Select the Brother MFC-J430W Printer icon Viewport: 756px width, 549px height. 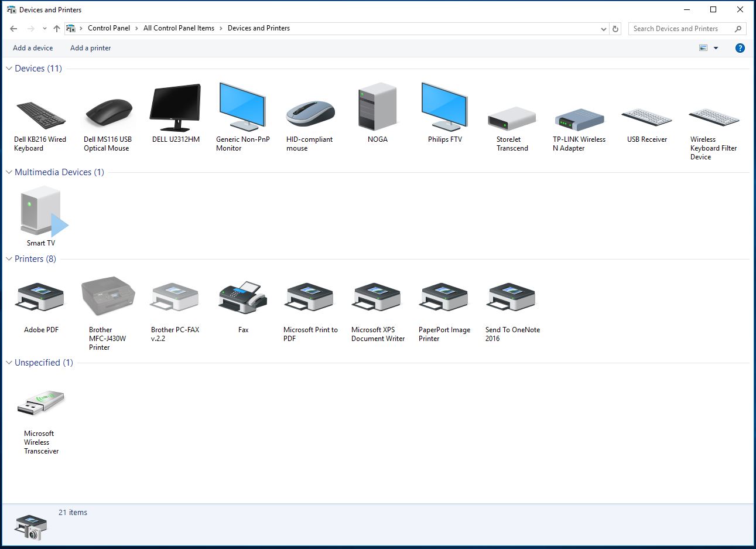[108, 296]
